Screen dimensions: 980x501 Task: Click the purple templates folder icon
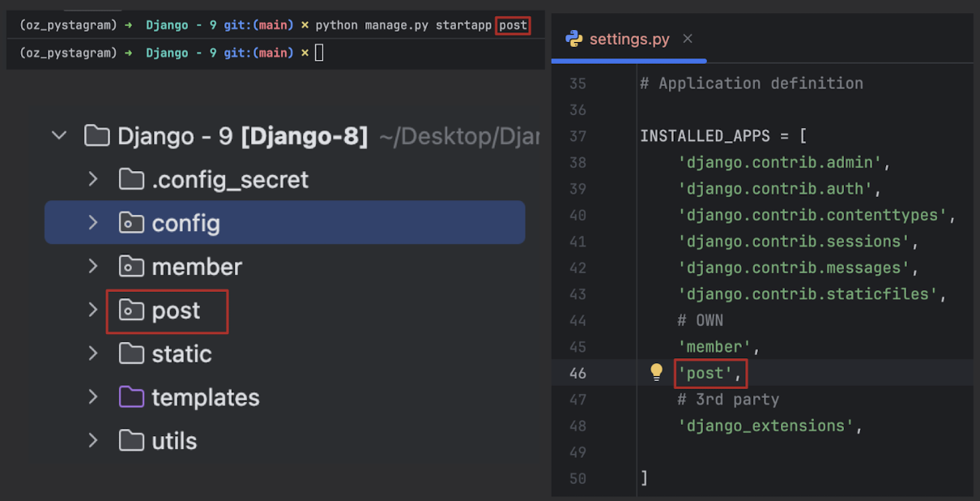[131, 396]
